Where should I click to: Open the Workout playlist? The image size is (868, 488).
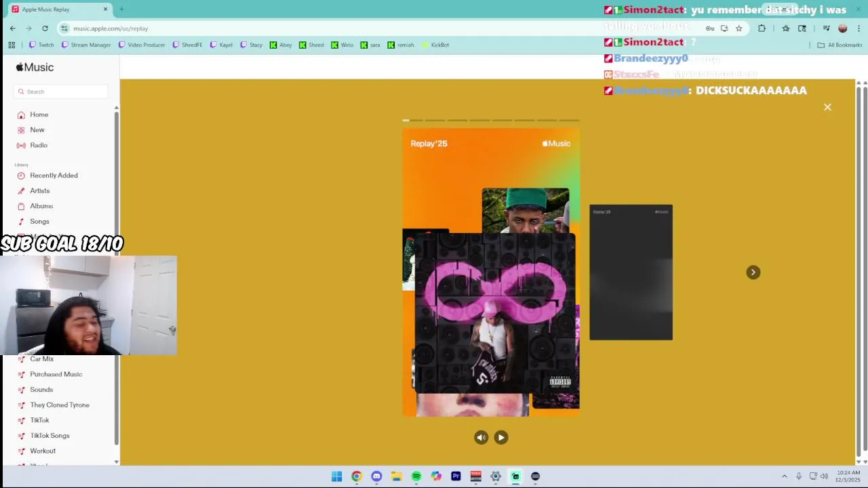(x=43, y=451)
